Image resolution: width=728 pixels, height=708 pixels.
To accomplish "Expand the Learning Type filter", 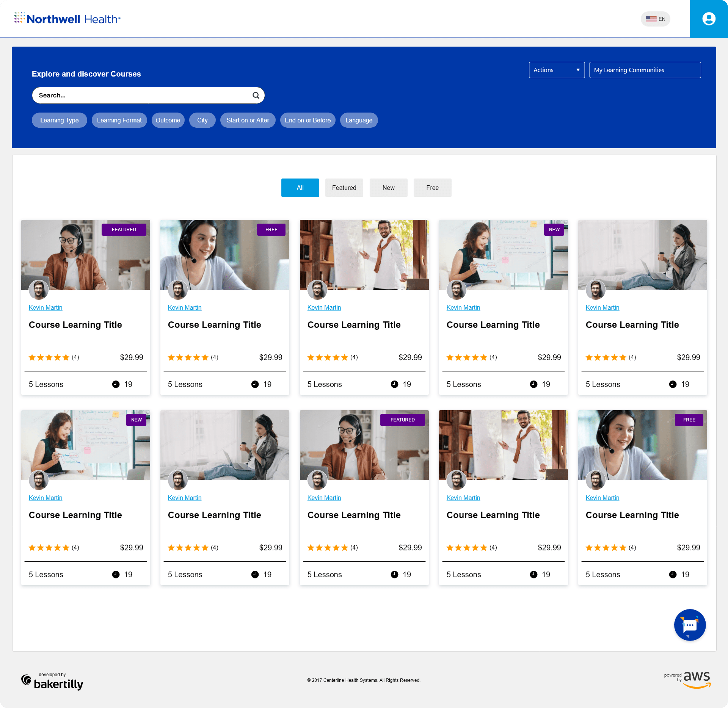I will coord(59,120).
